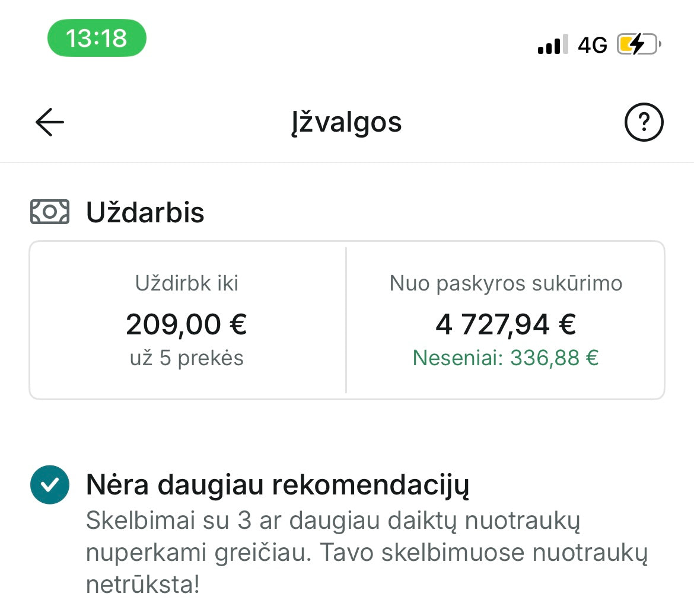Tap the Įžvalgos page title
This screenshot has height=616, width=694.
[x=346, y=123]
